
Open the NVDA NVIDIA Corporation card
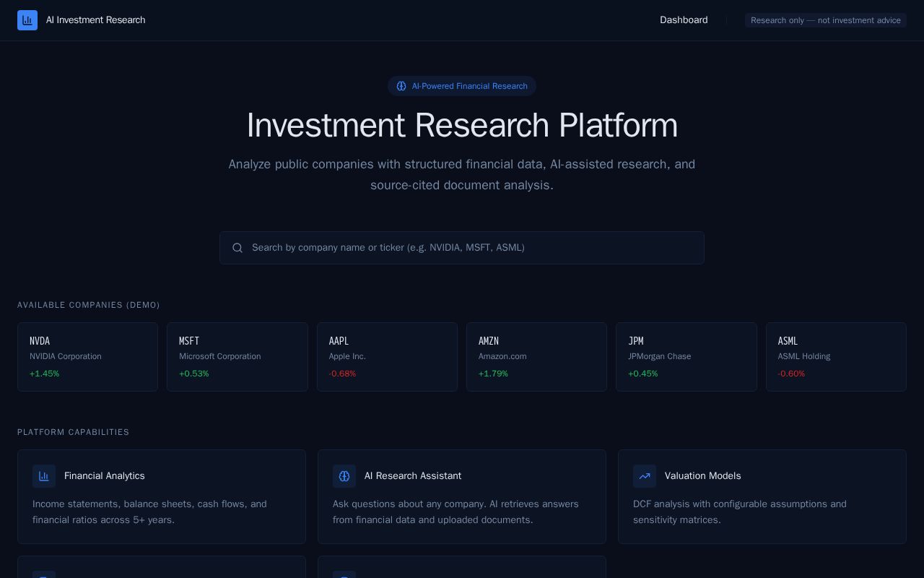point(87,357)
